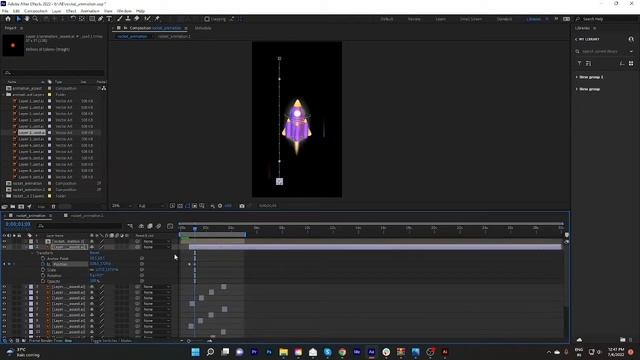Click the Toggle Switches / Modes button
640x360 pixels.
(x=111, y=340)
